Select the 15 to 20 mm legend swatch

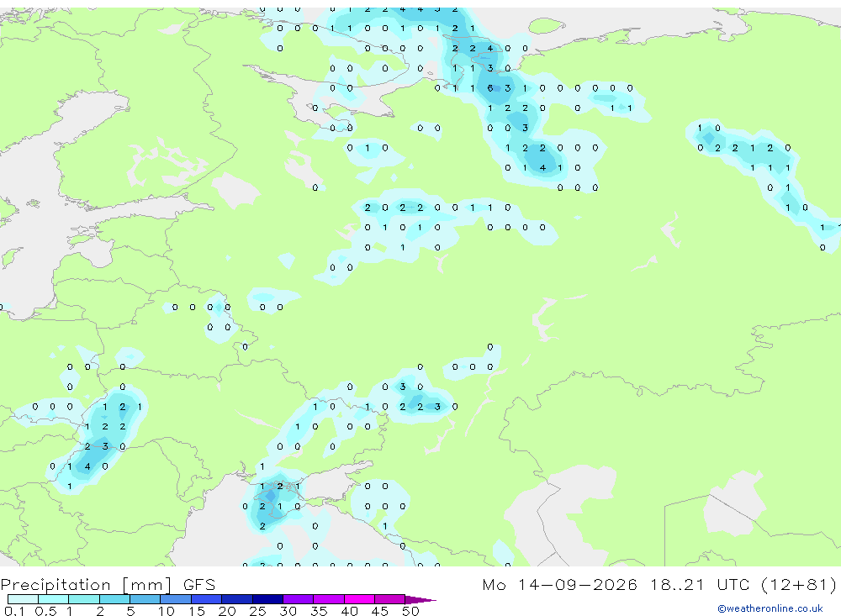[x=206, y=599]
